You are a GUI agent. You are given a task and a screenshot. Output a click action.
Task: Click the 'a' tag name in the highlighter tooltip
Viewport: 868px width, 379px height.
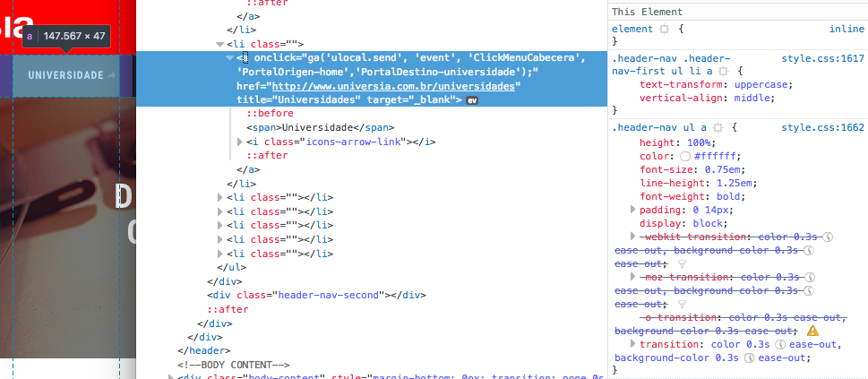[30, 36]
